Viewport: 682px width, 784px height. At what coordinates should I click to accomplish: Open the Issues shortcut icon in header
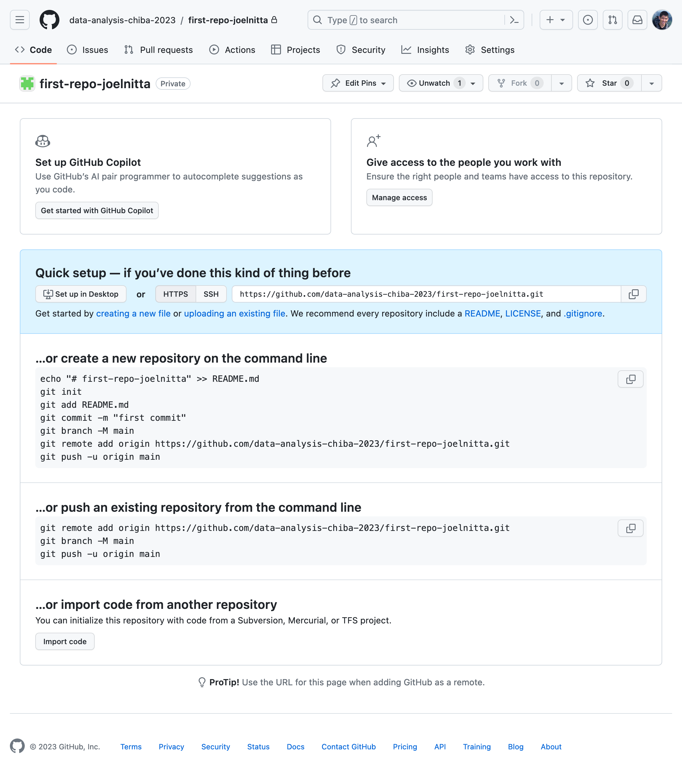point(588,20)
